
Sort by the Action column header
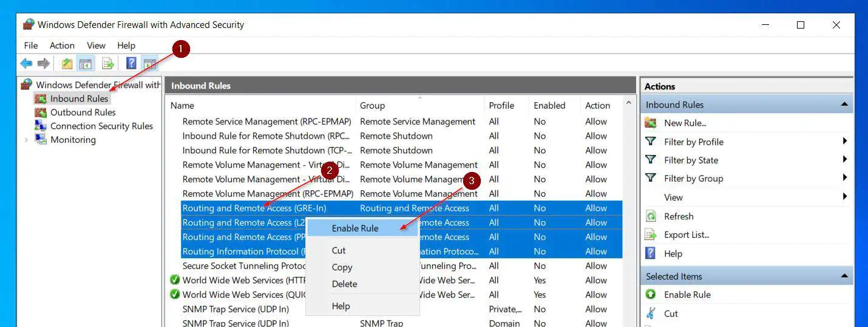tap(601, 105)
